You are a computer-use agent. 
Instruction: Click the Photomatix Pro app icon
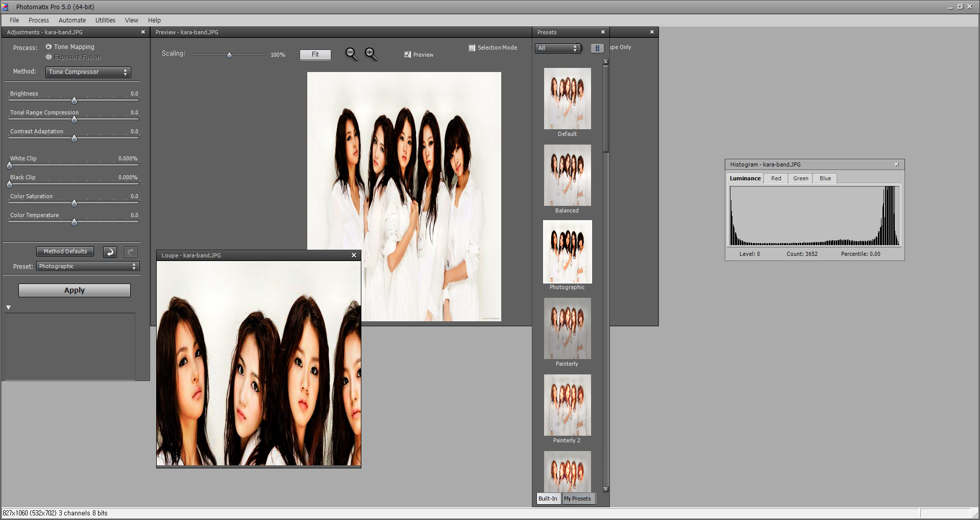[x=6, y=7]
